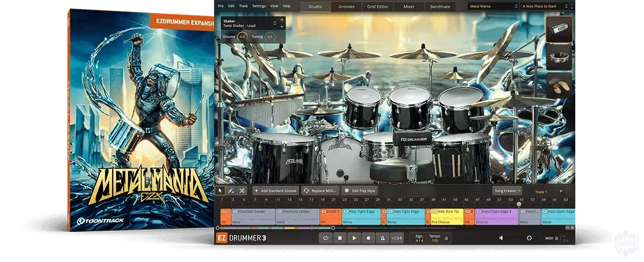
Task: Click the time signature 4/4 value
Action: click(x=419, y=241)
